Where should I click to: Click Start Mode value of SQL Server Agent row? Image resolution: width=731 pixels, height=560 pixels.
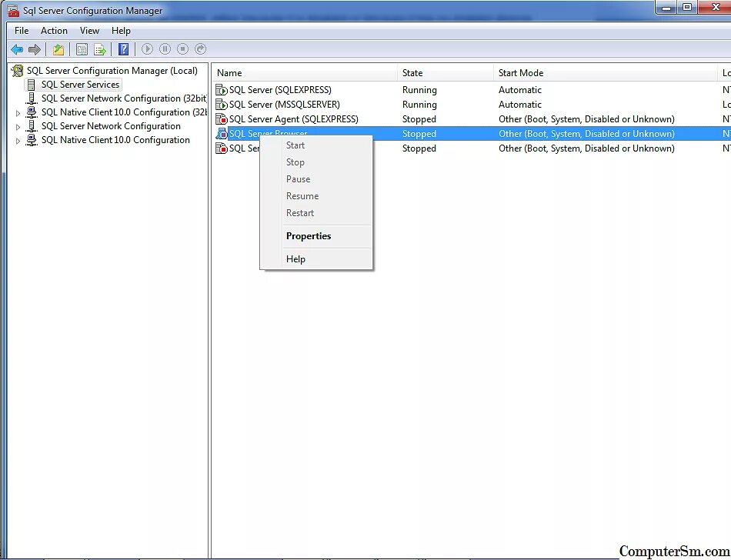pos(586,119)
